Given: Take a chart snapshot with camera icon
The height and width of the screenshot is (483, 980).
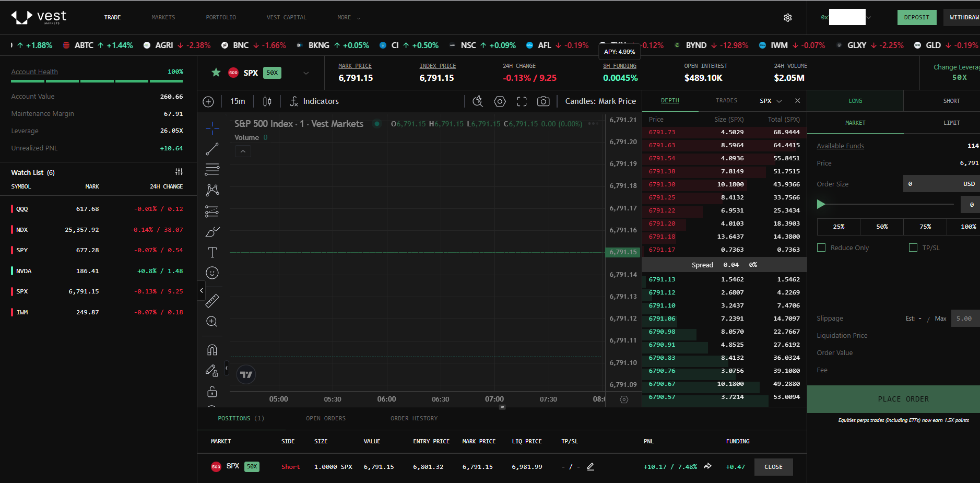Looking at the screenshot, I should point(544,101).
